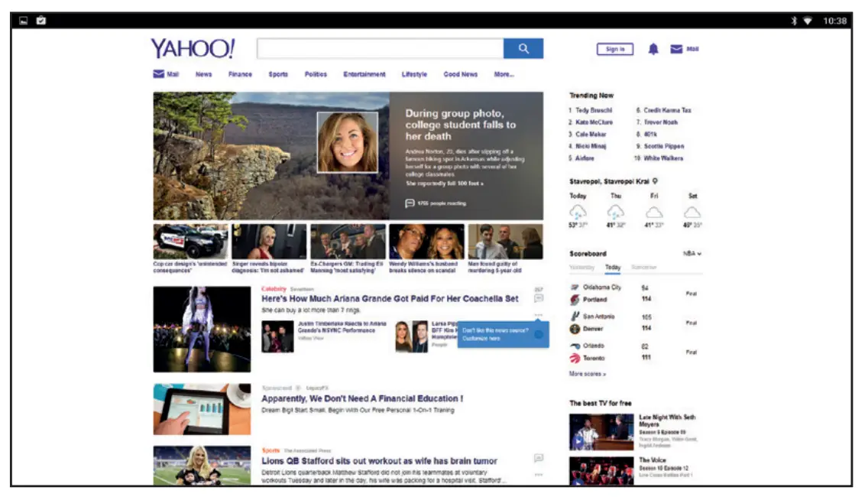Open the Entertainment navigation item

click(364, 74)
